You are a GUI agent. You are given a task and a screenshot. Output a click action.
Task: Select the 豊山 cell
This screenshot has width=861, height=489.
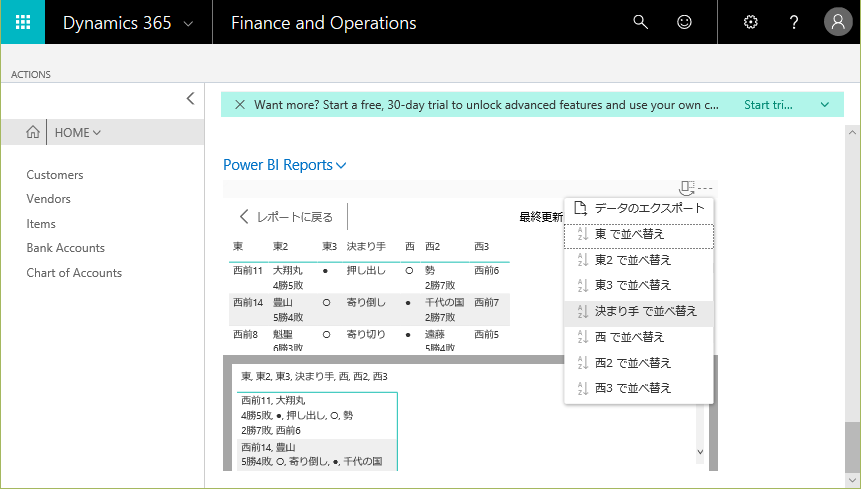tap(282, 302)
